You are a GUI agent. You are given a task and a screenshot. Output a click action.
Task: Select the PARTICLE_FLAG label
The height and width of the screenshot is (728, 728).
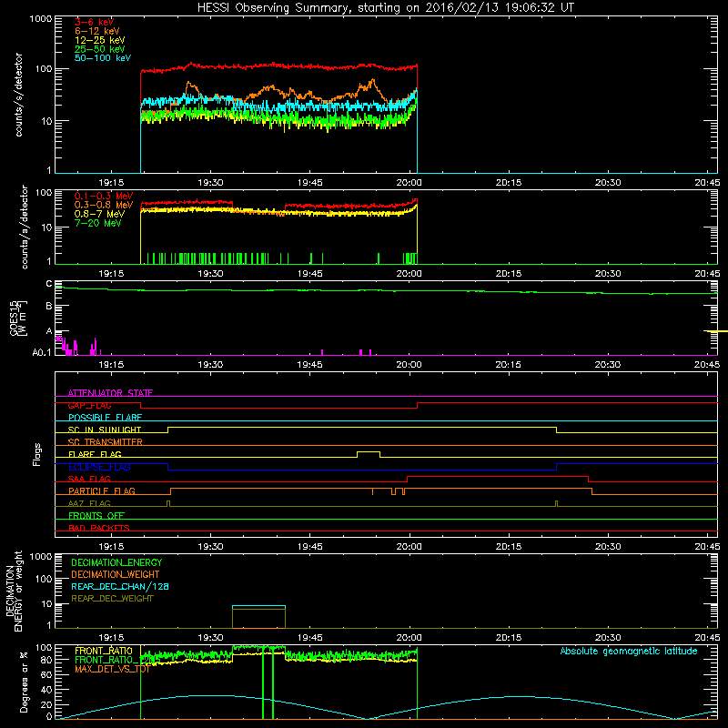pyautogui.click(x=102, y=490)
